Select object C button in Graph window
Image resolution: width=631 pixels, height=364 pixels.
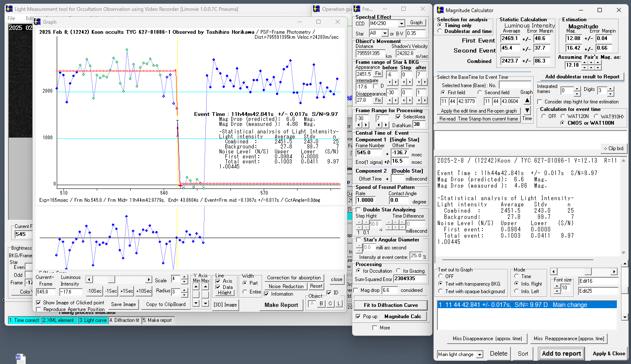pos(330,304)
